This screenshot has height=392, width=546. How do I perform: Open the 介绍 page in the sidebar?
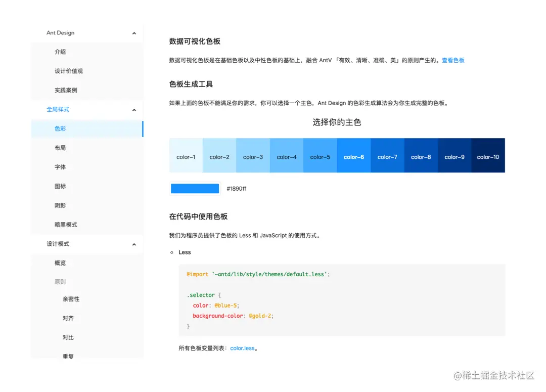tap(60, 52)
